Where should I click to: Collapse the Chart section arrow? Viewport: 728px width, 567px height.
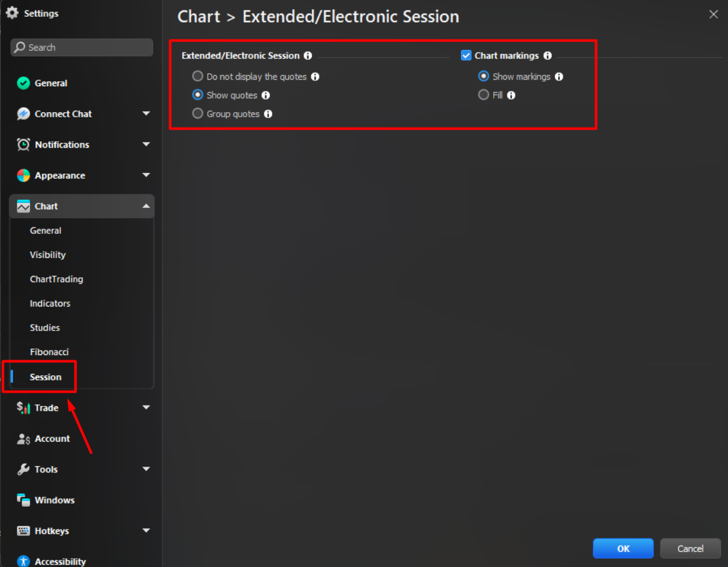tap(147, 206)
